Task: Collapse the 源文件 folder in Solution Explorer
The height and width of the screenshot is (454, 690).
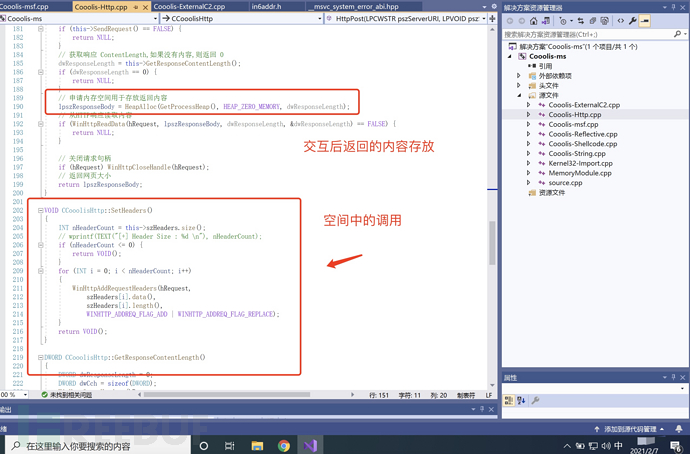Action: (x=518, y=95)
